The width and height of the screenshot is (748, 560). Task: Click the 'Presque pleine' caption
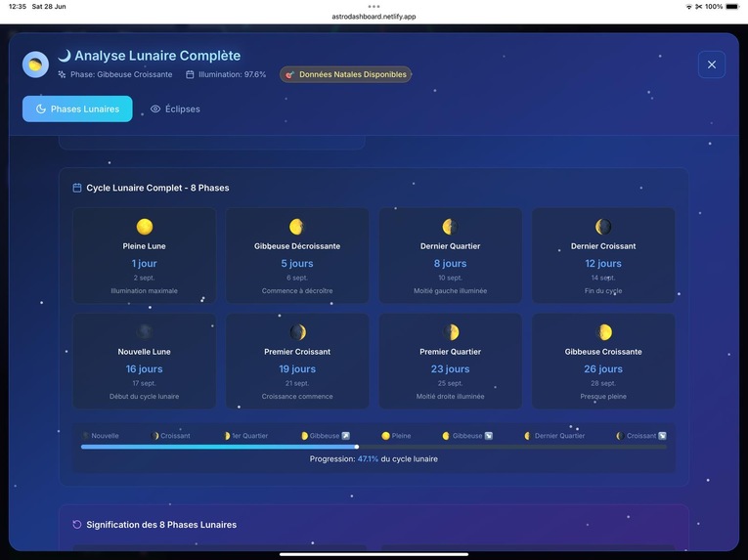603,396
